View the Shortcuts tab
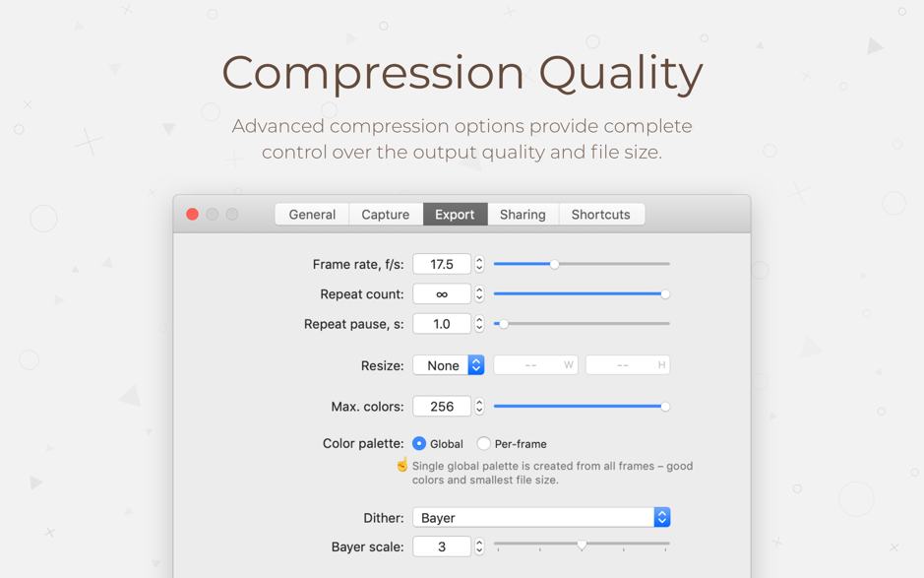This screenshot has height=578, width=924. pyautogui.click(x=601, y=214)
